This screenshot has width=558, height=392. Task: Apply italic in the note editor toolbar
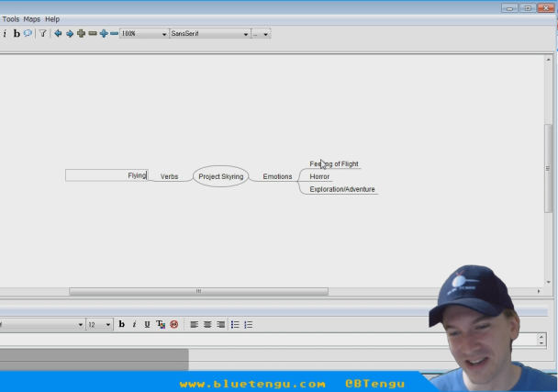coord(134,324)
